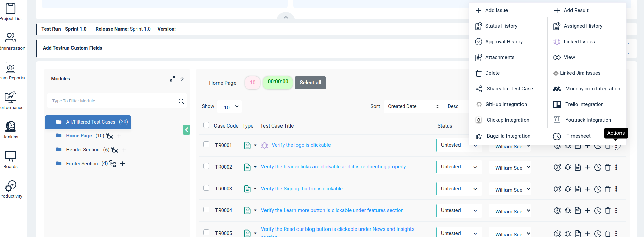Open 'Verify the Sign up button is clickable' link
644x237 pixels.
pos(302,189)
